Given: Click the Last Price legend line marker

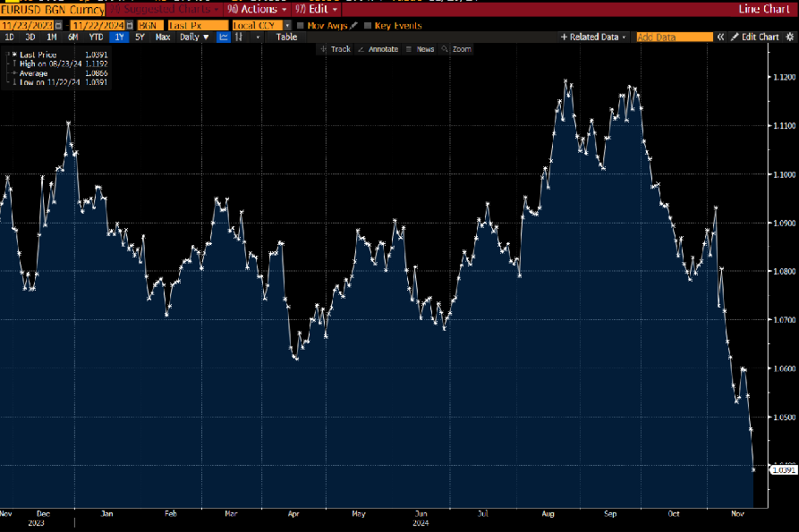Looking at the screenshot, I should (14, 55).
